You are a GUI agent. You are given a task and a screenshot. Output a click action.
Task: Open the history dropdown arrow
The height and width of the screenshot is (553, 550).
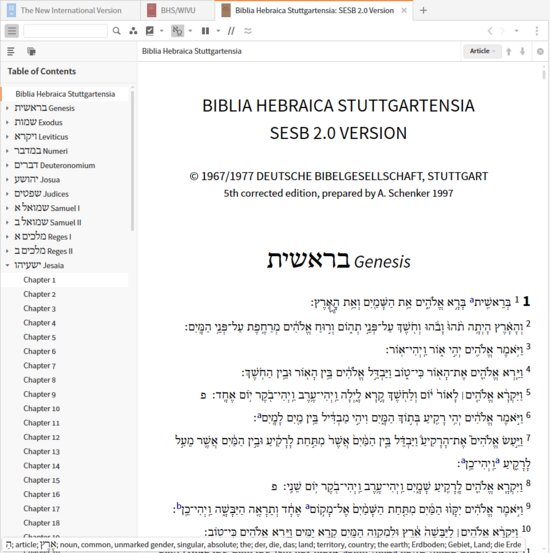516,31
